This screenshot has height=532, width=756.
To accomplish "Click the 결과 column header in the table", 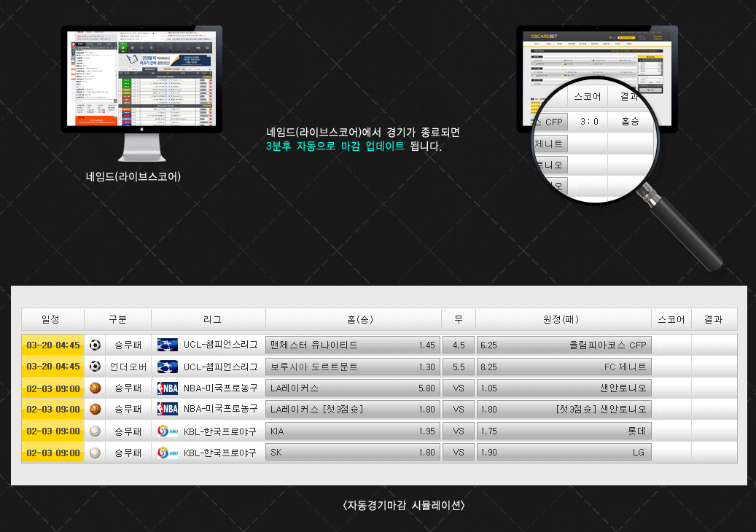I will (x=714, y=319).
